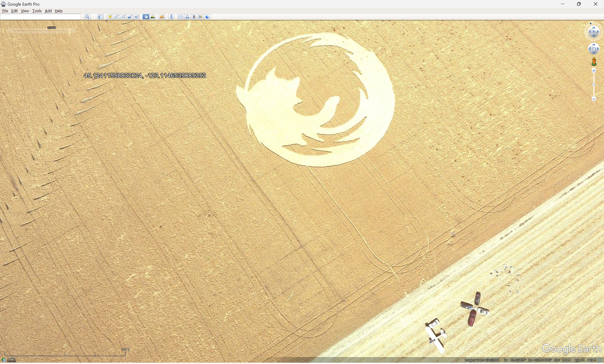
Task: Add a path from the toolbar
Action: pos(123,17)
